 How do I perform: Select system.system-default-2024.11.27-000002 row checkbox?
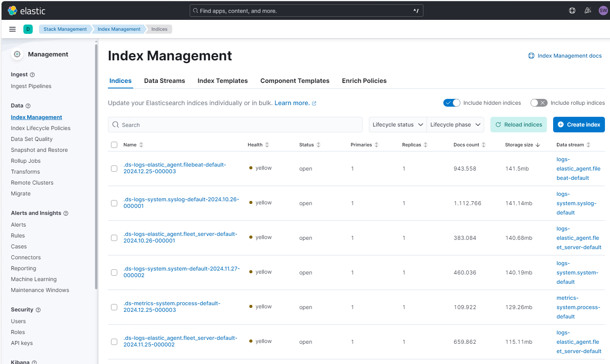tap(114, 273)
